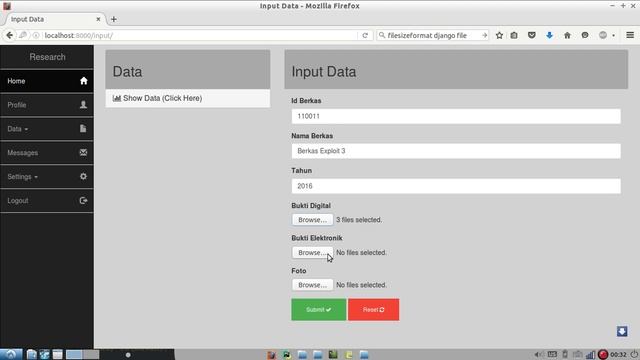Click the site info icon in address bar
This screenshot has height=360, width=640.
coord(36,36)
